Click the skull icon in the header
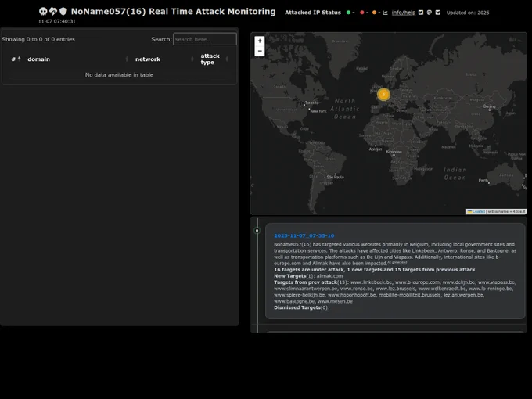Image resolution: width=532 pixels, height=399 pixels. [43, 12]
